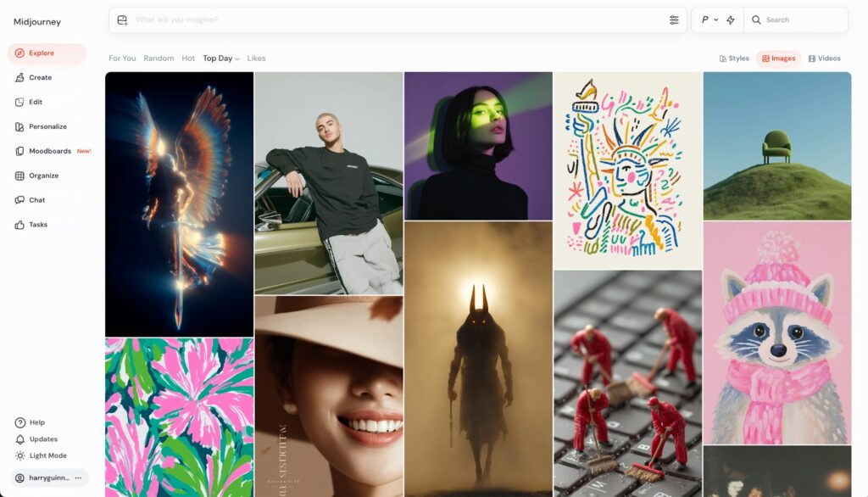Open the P personalization dropdown

pos(709,20)
